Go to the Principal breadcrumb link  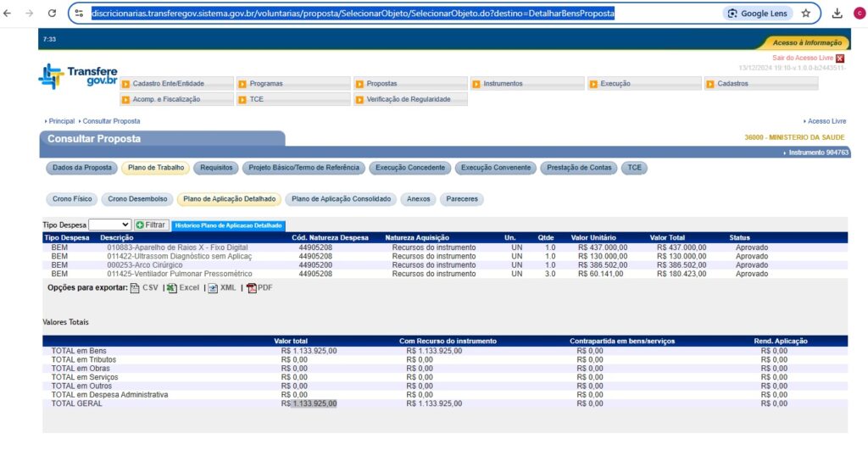(61, 121)
